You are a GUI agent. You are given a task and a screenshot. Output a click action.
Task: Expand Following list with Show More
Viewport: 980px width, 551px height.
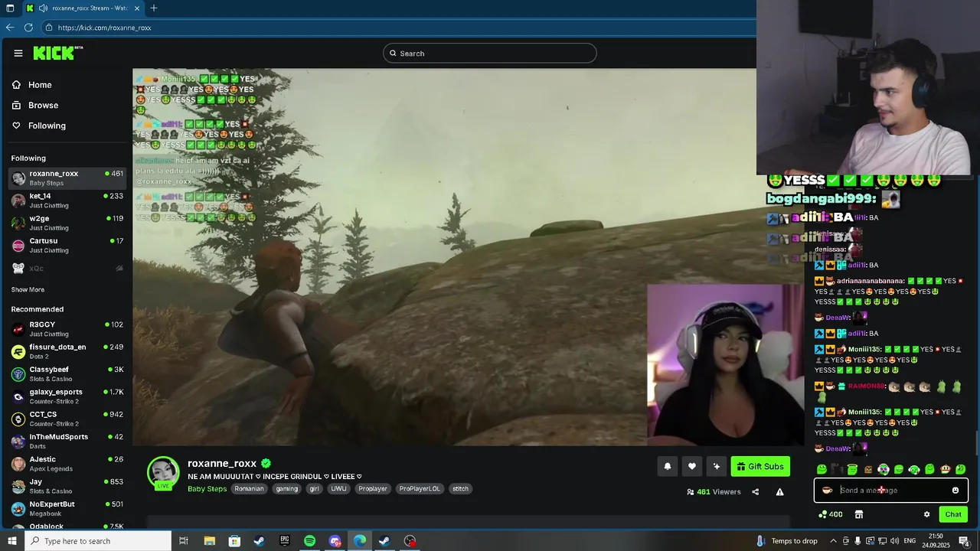(28, 290)
